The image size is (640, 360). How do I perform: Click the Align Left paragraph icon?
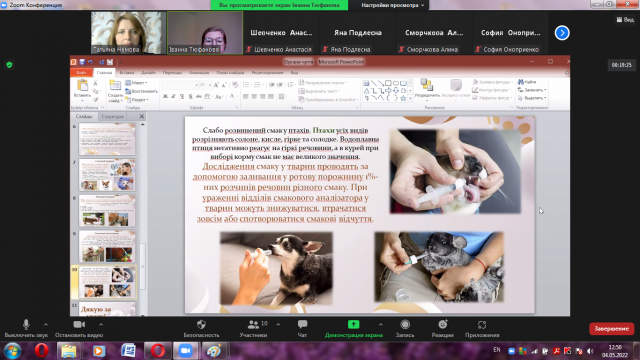[246, 97]
